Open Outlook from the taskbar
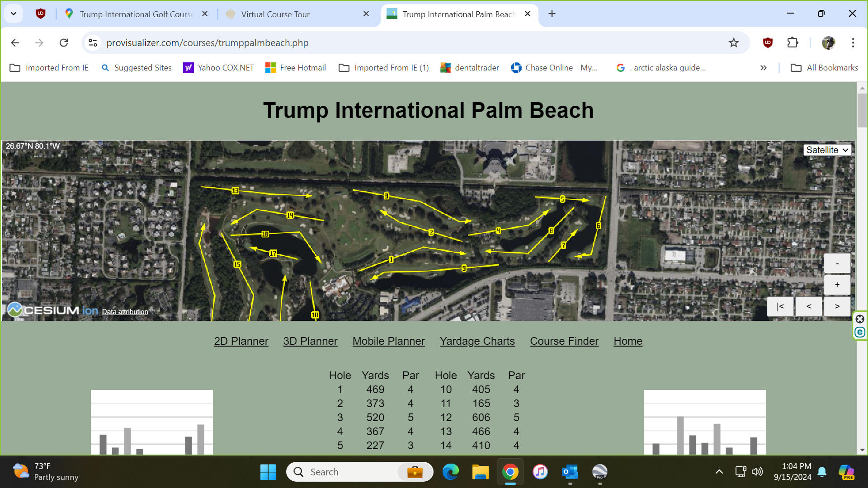The height and width of the screenshot is (488, 868). [x=570, y=472]
